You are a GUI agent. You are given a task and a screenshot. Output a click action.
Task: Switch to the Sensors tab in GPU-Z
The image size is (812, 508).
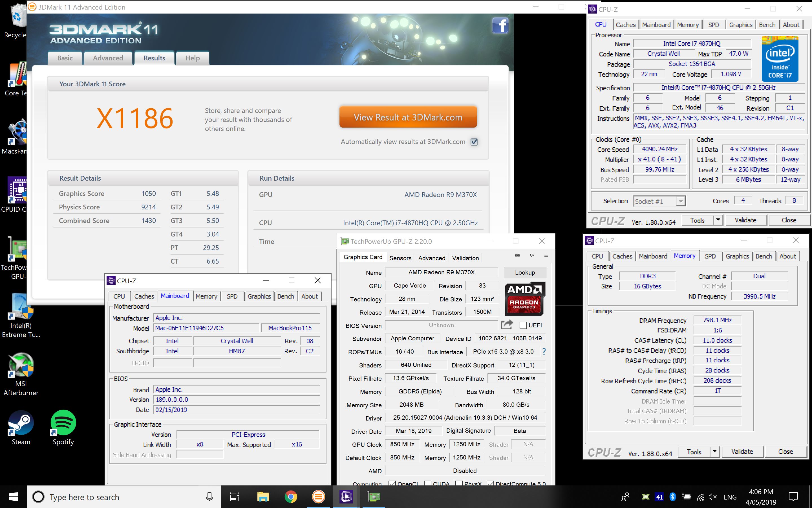pyautogui.click(x=400, y=258)
